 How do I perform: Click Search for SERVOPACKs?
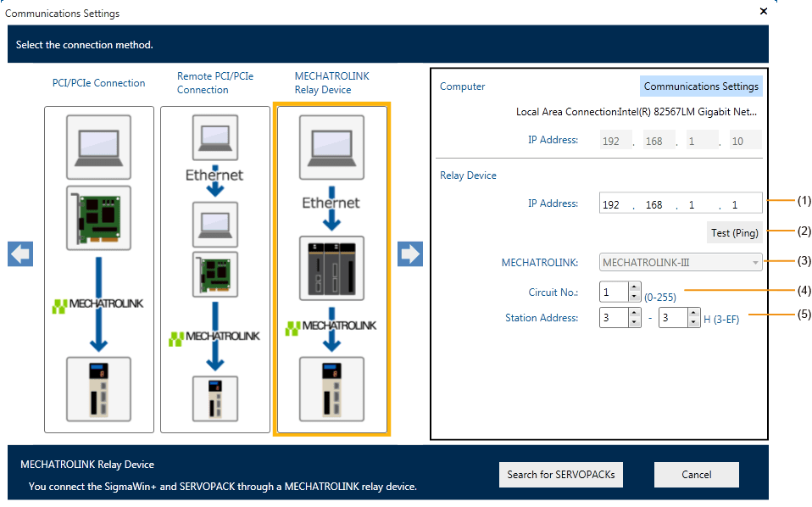coord(561,475)
